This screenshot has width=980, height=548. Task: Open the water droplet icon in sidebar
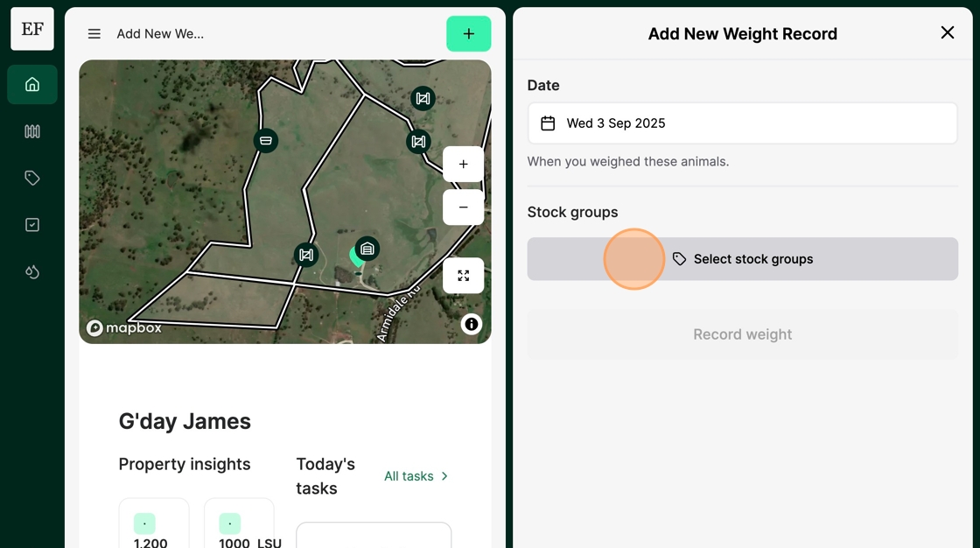(31, 272)
